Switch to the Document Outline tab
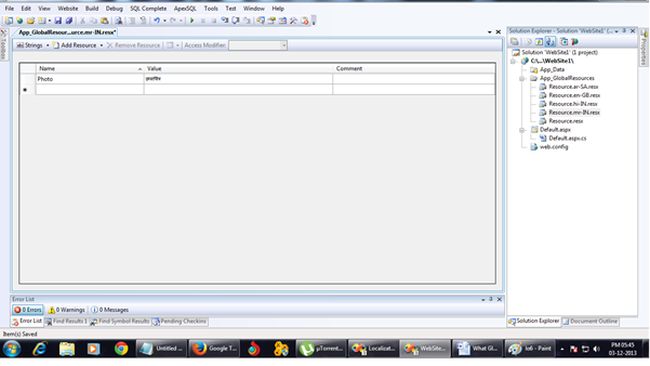This screenshot has width=650, height=366. 590,321
